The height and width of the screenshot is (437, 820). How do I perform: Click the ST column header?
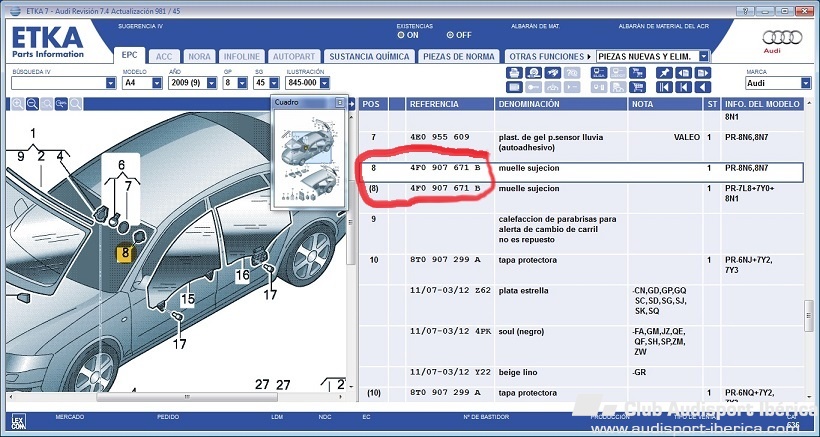click(x=712, y=104)
